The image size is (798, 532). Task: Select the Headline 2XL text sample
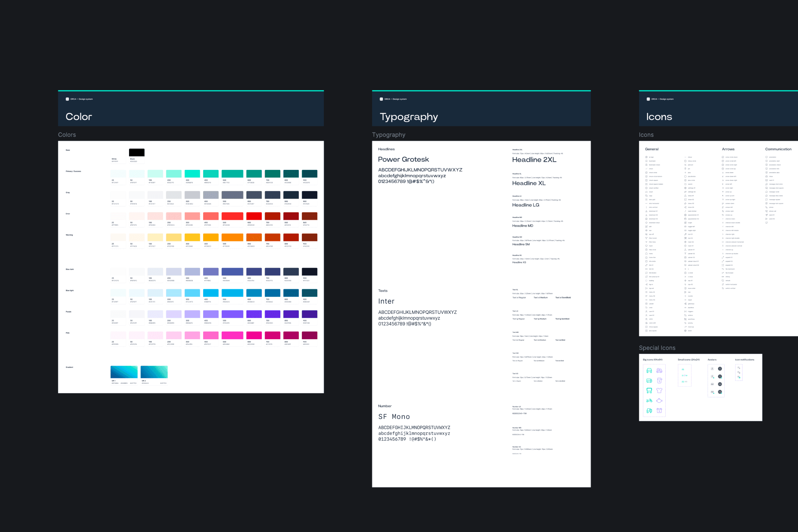pyautogui.click(x=534, y=160)
